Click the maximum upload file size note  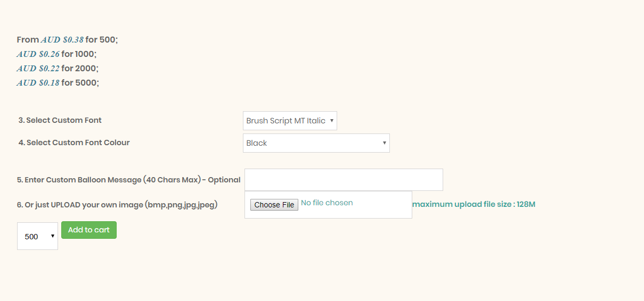pos(474,204)
